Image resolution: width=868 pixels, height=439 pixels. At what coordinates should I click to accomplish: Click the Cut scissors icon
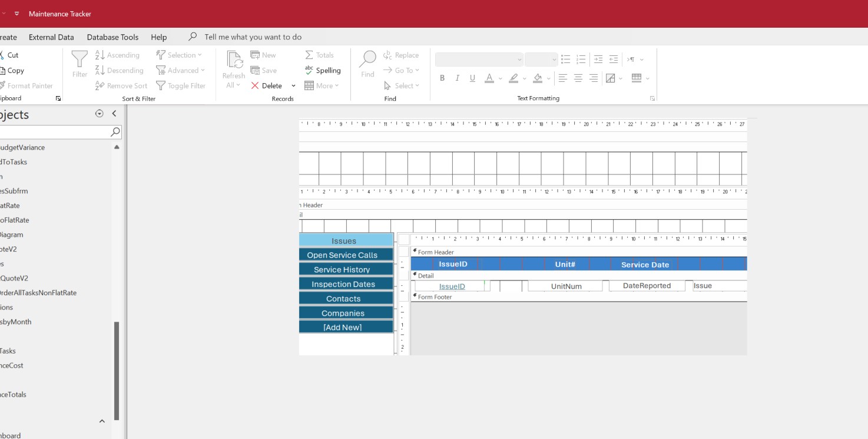click(3, 55)
